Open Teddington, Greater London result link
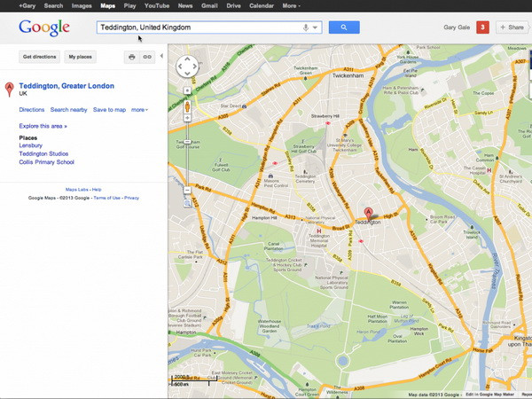 pos(66,86)
